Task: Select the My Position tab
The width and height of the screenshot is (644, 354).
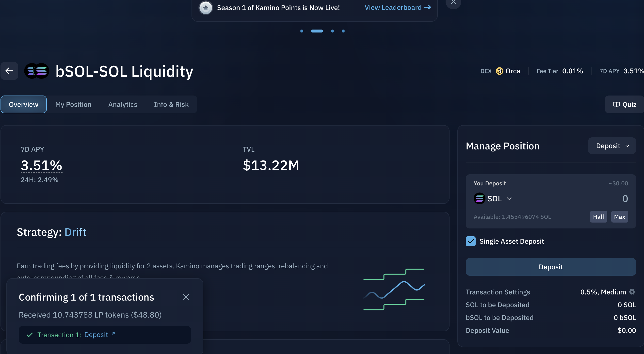Action: (73, 104)
